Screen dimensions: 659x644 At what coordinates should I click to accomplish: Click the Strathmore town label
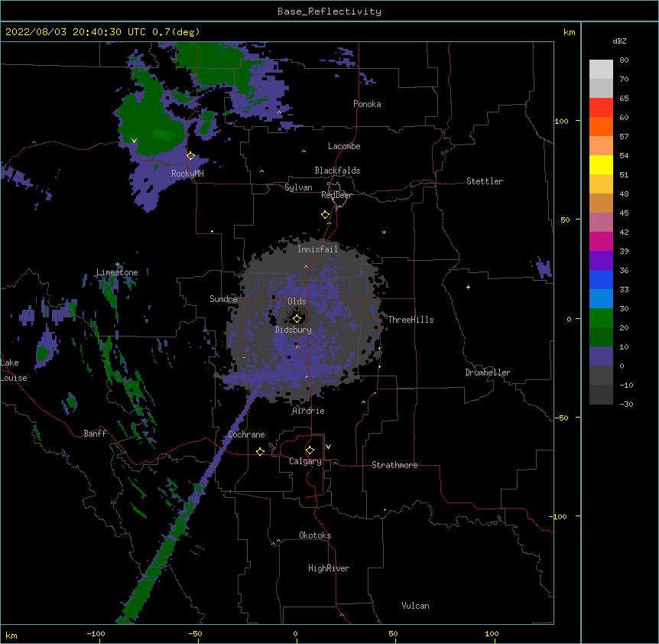tap(394, 465)
